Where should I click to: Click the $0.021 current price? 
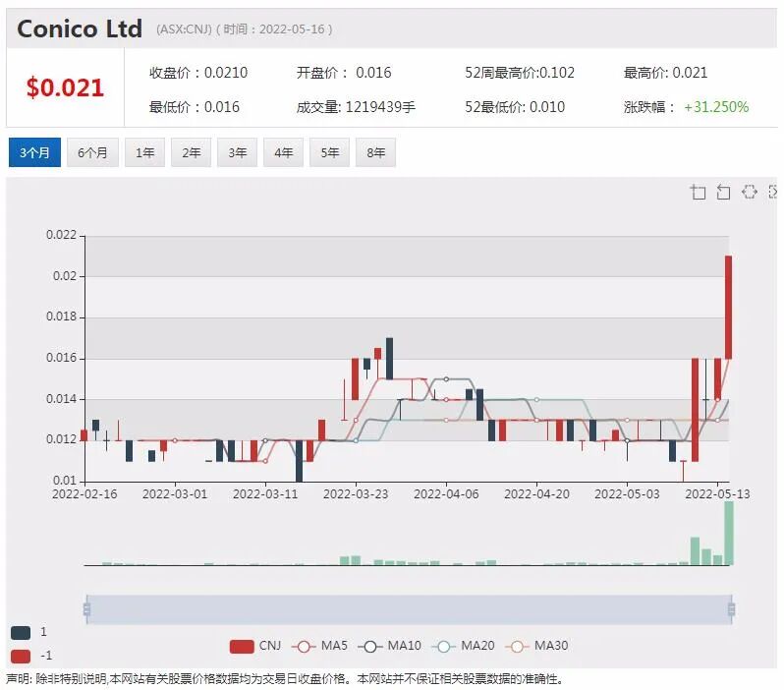pyautogui.click(x=65, y=87)
